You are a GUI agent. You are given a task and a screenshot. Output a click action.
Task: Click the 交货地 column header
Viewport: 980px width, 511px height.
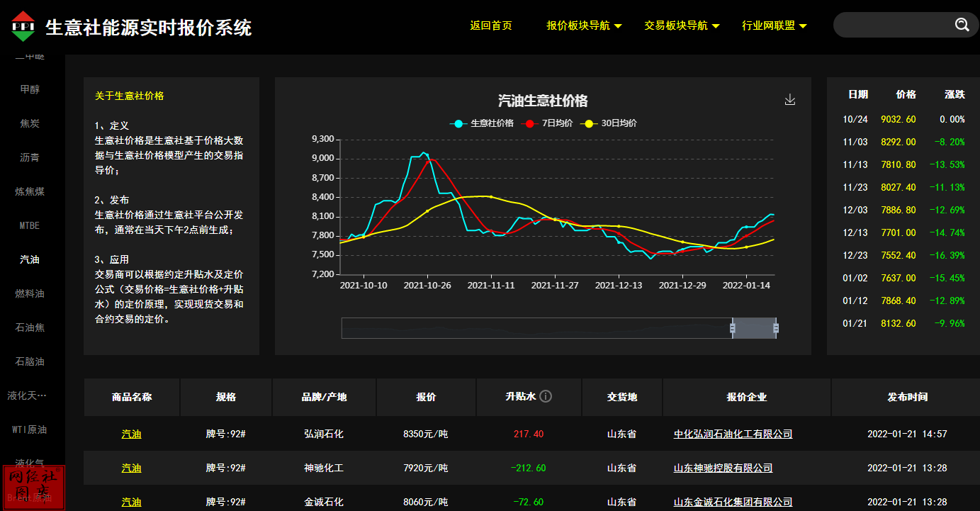tap(622, 397)
